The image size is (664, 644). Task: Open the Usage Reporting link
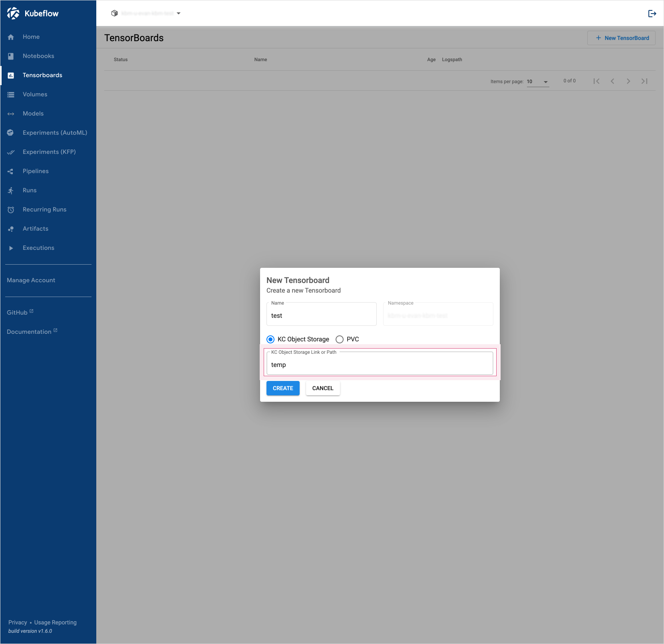56,622
